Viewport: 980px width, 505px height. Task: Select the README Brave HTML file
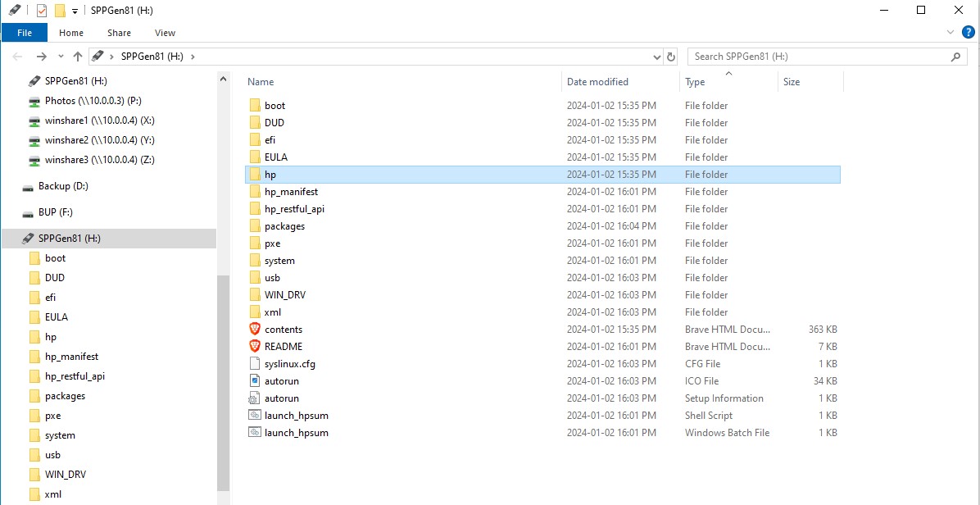pyautogui.click(x=542, y=346)
